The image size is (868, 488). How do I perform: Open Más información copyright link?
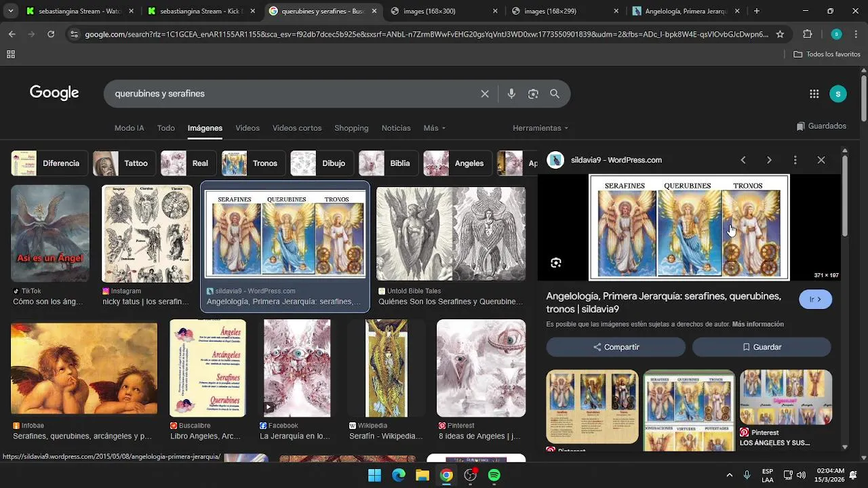coord(757,325)
